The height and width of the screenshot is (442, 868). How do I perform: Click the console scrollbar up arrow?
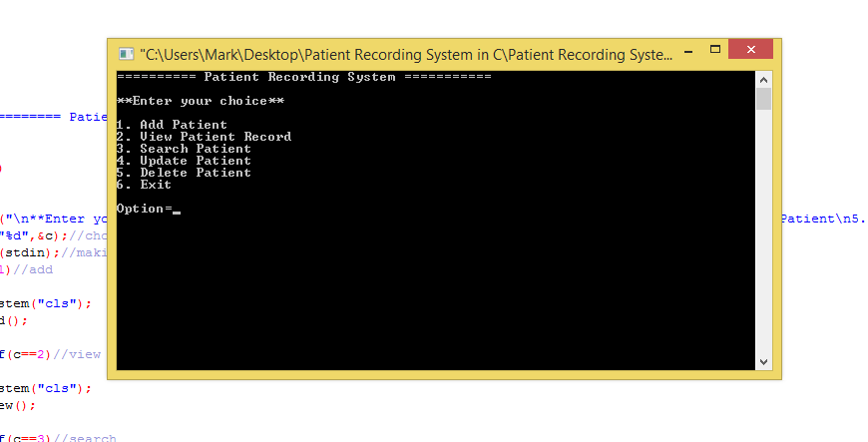pyautogui.click(x=763, y=80)
